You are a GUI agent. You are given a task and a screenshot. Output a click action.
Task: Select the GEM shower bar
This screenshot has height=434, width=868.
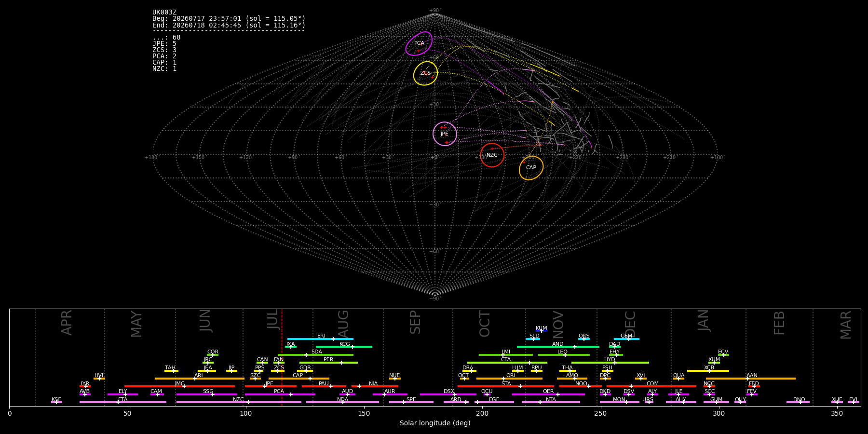click(626, 339)
